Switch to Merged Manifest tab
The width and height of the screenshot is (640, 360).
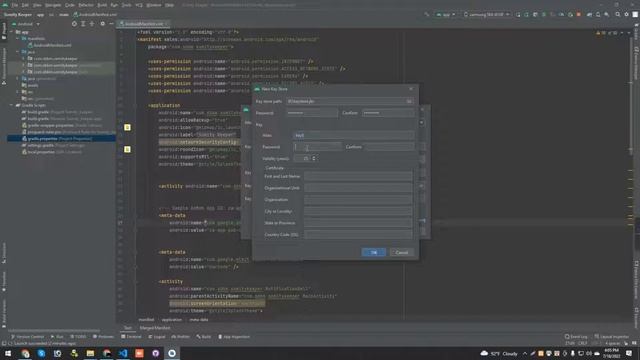(155, 328)
